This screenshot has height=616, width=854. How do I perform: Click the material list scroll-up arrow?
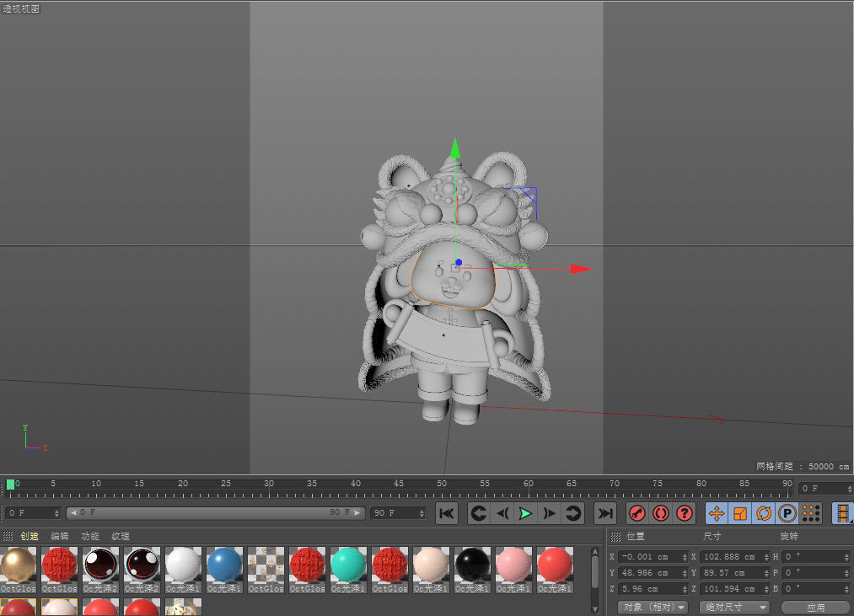pyautogui.click(x=595, y=552)
